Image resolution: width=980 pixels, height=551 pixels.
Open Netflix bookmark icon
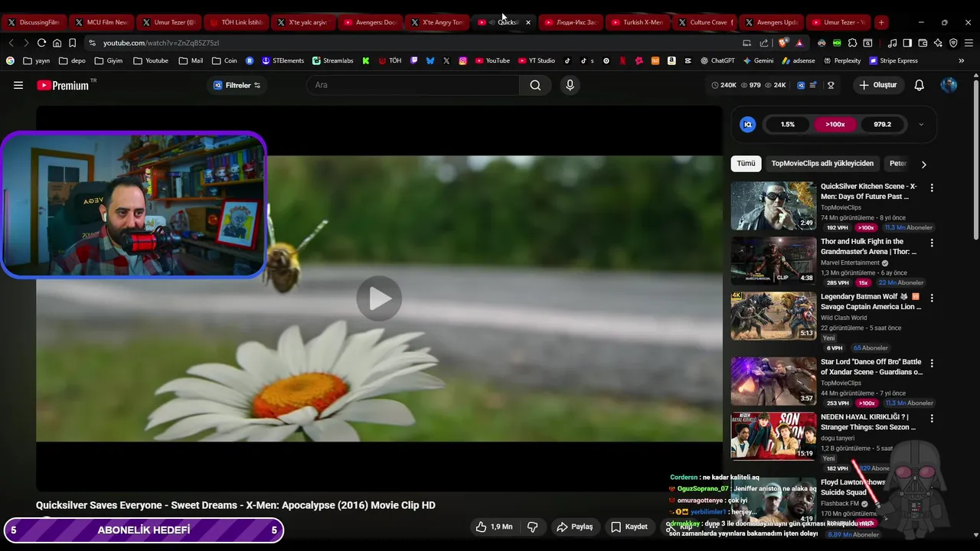[622, 60]
